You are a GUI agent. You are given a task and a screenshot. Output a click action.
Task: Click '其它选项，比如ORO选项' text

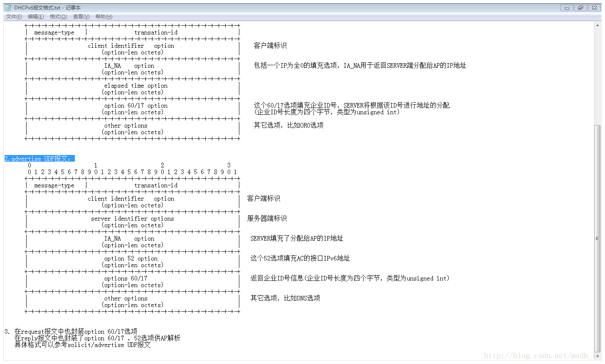(288, 125)
